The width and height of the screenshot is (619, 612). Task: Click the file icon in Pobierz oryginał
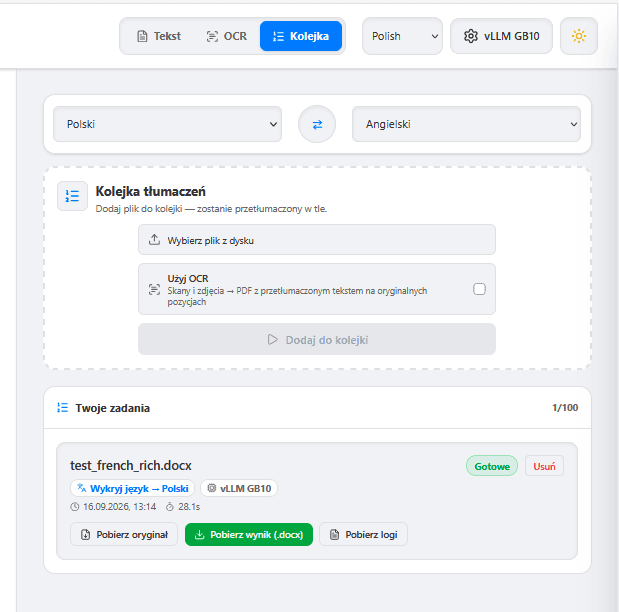85,535
